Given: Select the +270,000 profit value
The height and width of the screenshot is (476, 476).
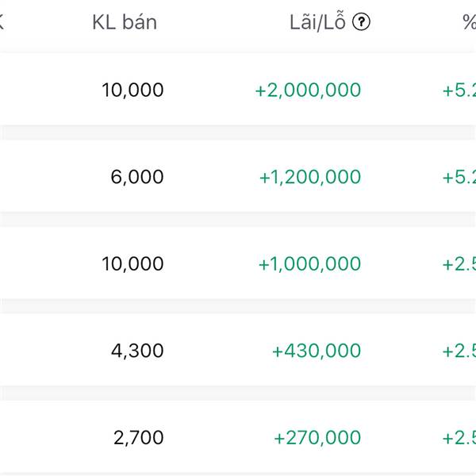Looking at the screenshot, I should pos(317,438).
